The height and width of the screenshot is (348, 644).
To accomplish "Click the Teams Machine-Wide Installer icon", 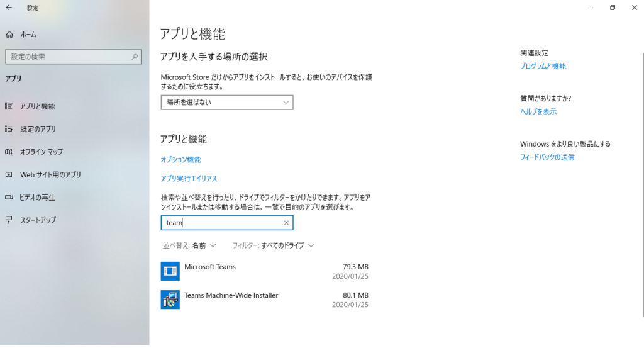I will 170,300.
